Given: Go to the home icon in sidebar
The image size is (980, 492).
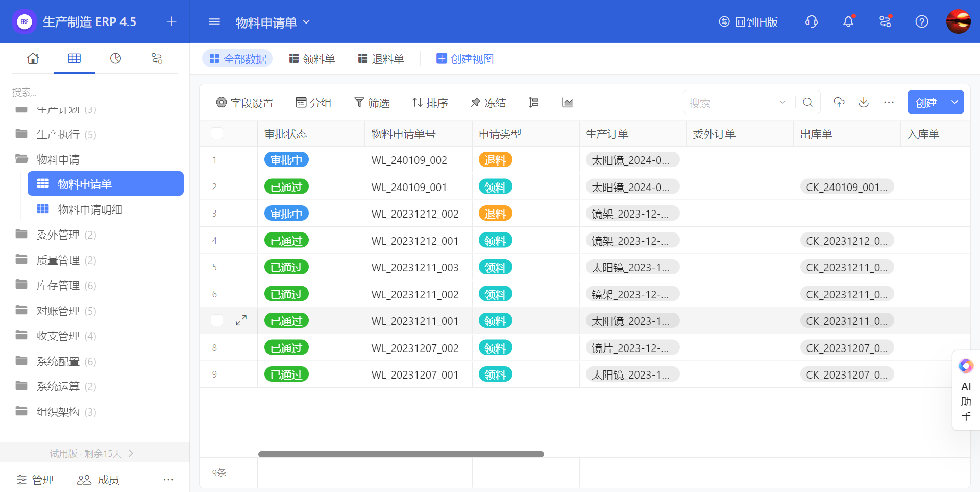Looking at the screenshot, I should (33, 58).
